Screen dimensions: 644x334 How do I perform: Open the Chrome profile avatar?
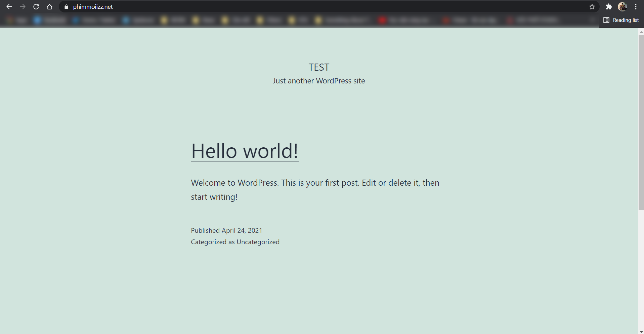(x=622, y=7)
